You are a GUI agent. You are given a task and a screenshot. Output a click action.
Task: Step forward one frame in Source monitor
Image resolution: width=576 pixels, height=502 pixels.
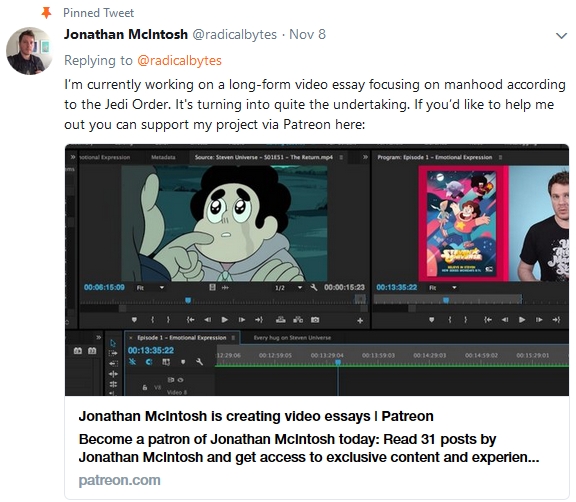(241, 320)
